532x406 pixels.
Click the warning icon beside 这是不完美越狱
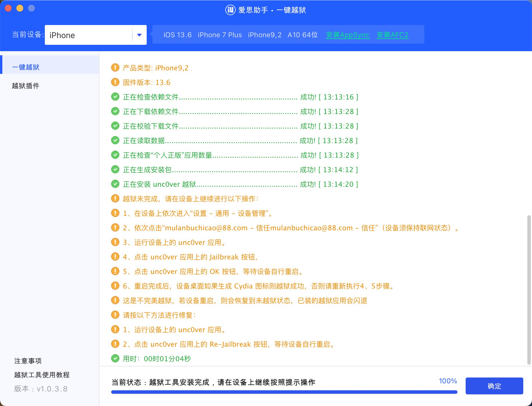(115, 300)
